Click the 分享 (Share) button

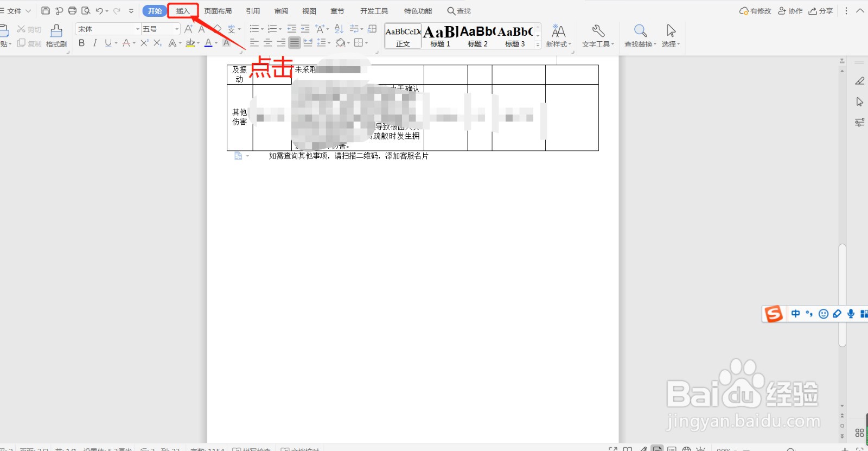click(821, 11)
